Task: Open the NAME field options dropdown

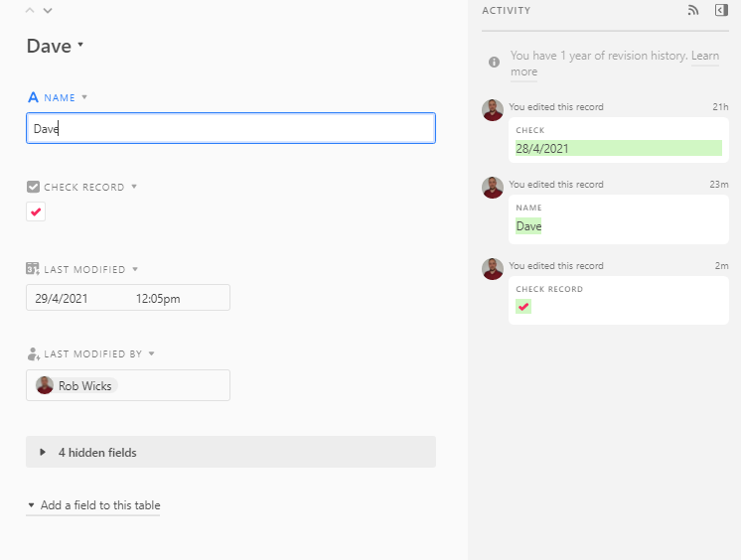Action: pos(84,97)
